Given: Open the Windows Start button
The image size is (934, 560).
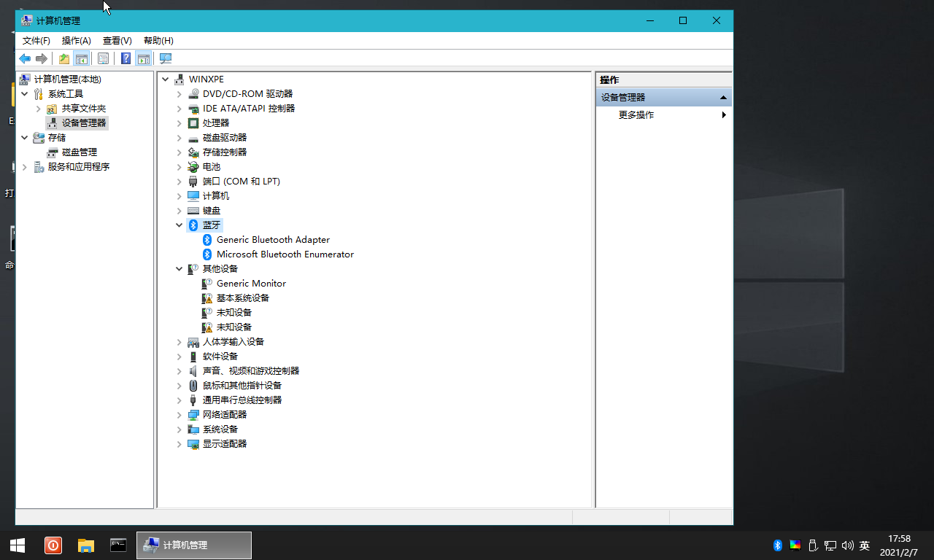Looking at the screenshot, I should [x=18, y=545].
